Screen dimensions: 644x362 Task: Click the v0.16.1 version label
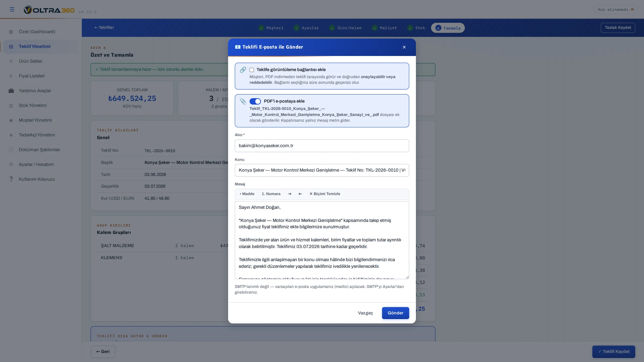pyautogui.click(x=88, y=12)
